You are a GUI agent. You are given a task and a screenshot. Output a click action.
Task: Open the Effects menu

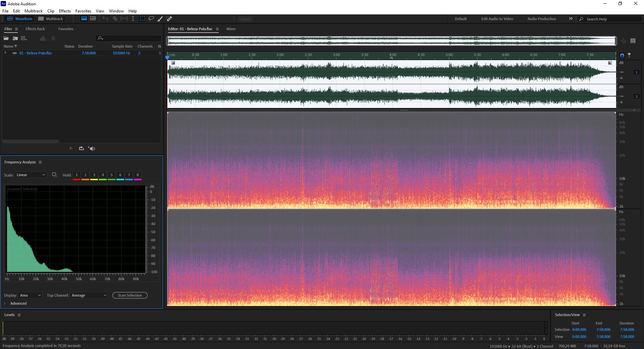[x=65, y=11]
